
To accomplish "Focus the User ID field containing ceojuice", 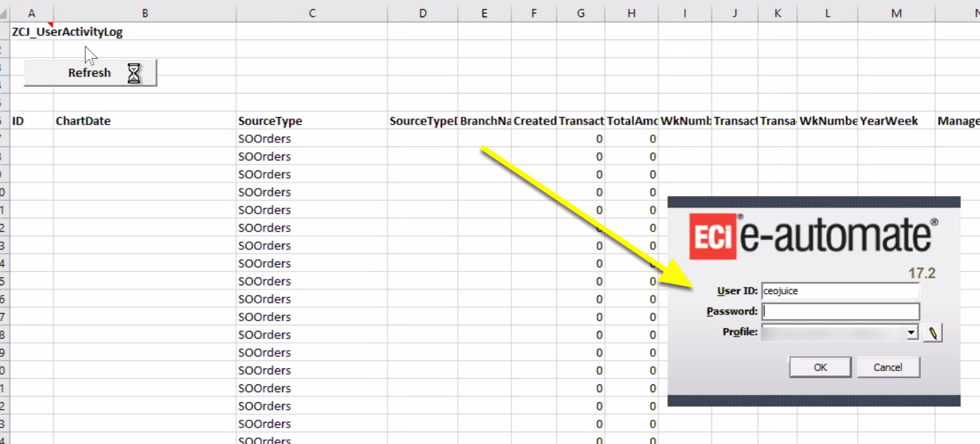I will 840,291.
